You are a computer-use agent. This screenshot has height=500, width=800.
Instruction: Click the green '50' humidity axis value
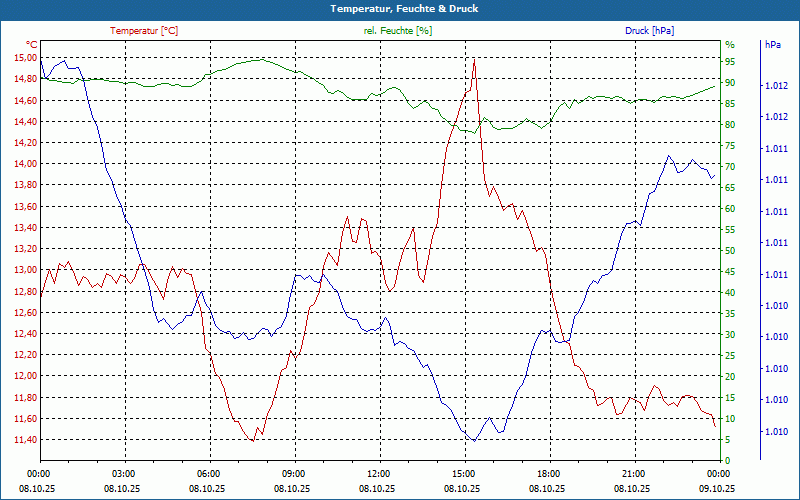coord(730,251)
